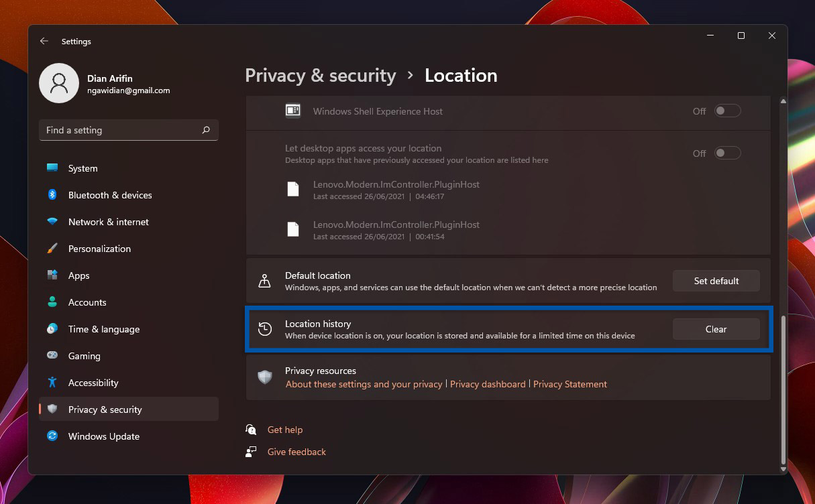Image resolution: width=815 pixels, height=504 pixels.
Task: Click the Windows Shell Experience Host icon
Action: coord(293,111)
